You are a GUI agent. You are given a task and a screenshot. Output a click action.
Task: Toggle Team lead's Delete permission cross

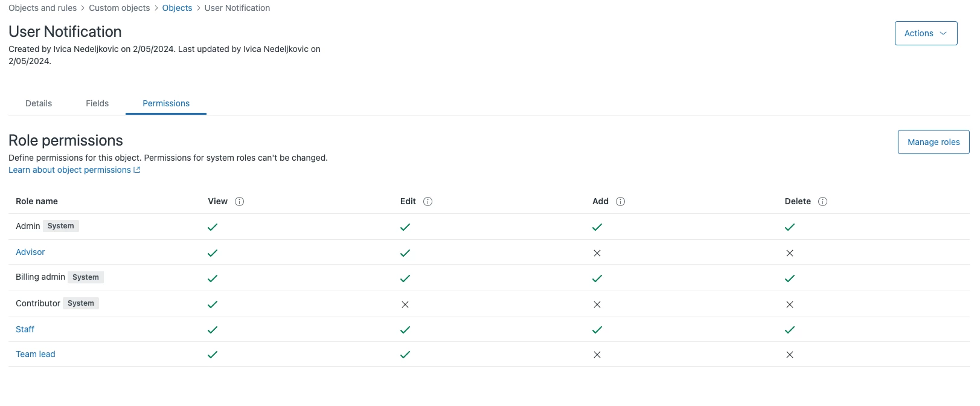[790, 355]
